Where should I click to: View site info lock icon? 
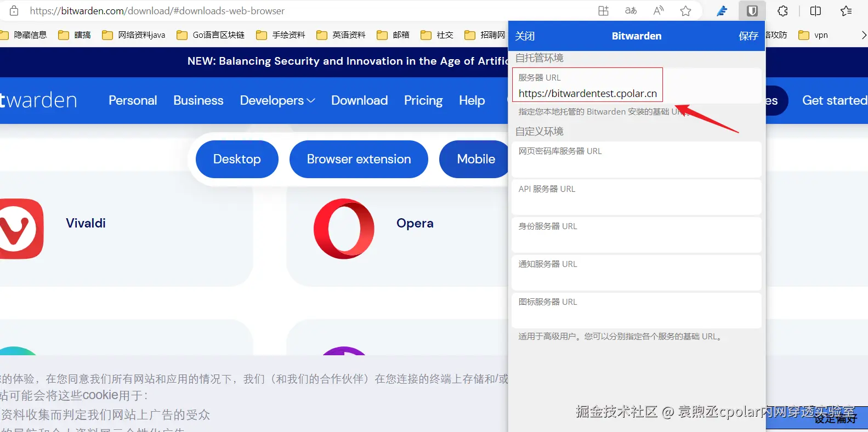(14, 11)
